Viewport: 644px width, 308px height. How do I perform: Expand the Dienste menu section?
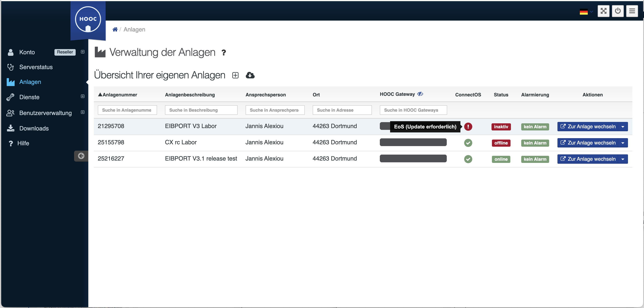click(x=83, y=96)
